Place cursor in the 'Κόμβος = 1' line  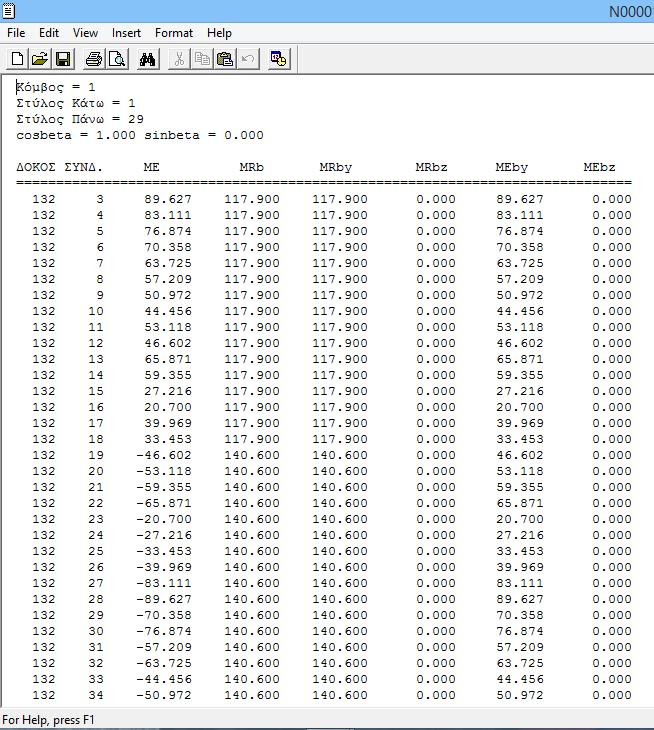coord(55,87)
